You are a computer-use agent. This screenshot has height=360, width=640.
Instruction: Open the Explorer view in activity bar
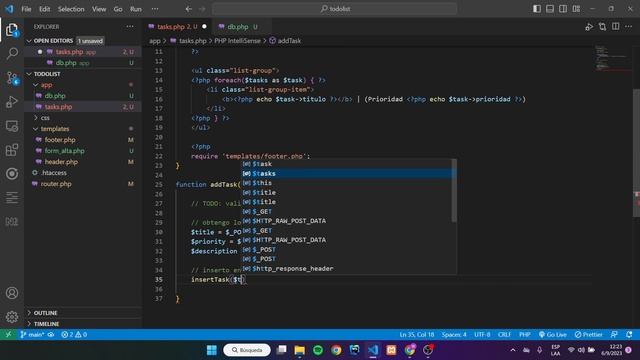12,30
